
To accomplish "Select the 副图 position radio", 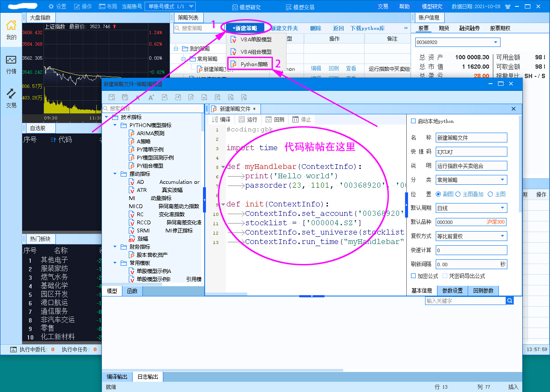I will pos(438,194).
